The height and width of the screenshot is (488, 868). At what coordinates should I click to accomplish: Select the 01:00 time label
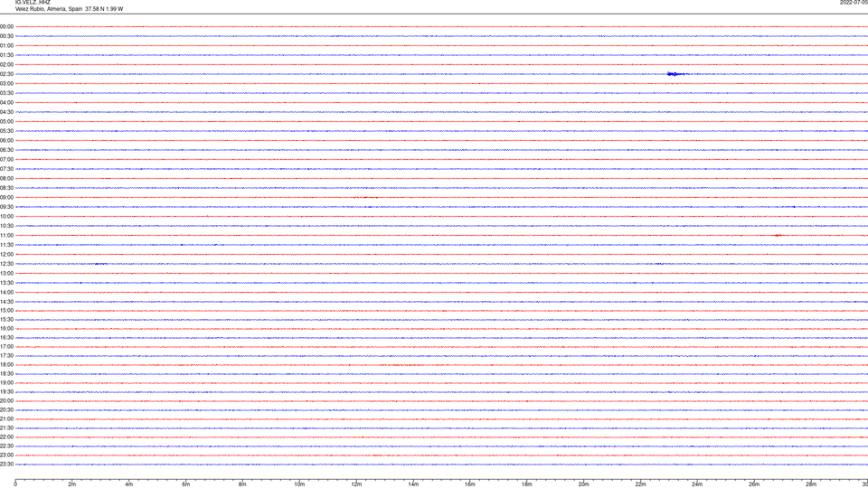coord(6,46)
